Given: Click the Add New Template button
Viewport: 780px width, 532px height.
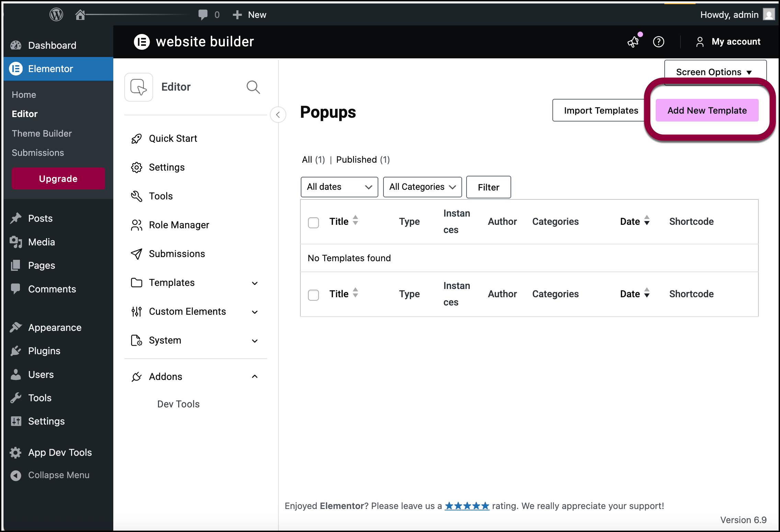Looking at the screenshot, I should 707,111.
